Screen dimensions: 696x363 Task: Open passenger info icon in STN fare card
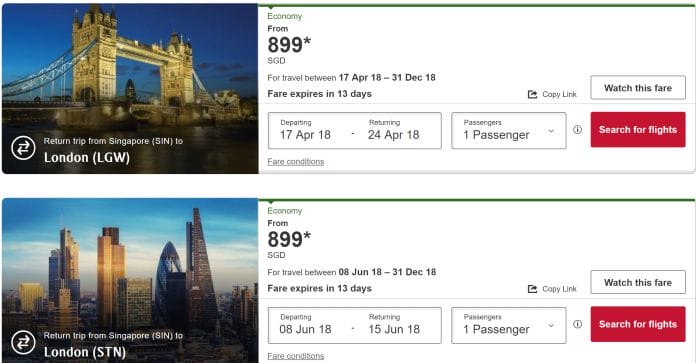(x=577, y=324)
